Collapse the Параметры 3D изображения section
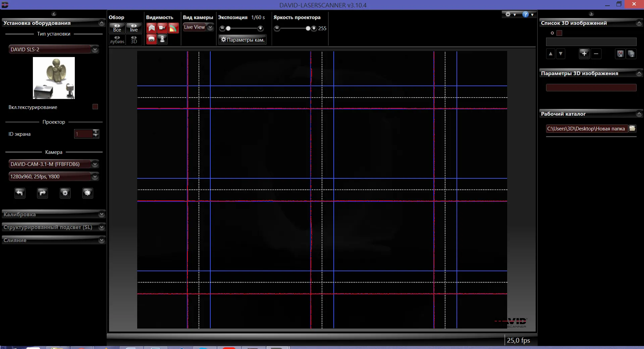644x349 pixels. pos(639,73)
